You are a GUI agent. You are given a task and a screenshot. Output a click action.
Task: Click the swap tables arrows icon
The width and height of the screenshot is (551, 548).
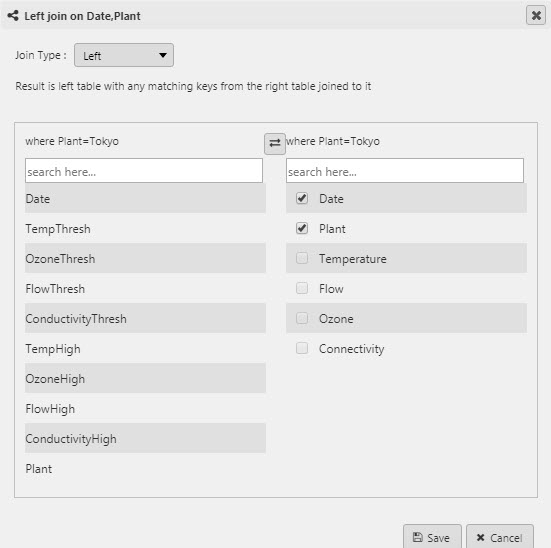click(275, 143)
